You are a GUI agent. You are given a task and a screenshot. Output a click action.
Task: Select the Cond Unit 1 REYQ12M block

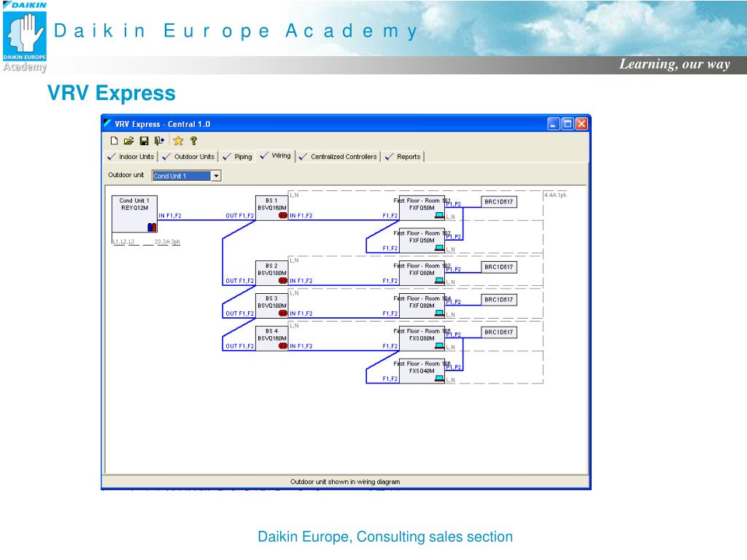point(134,214)
